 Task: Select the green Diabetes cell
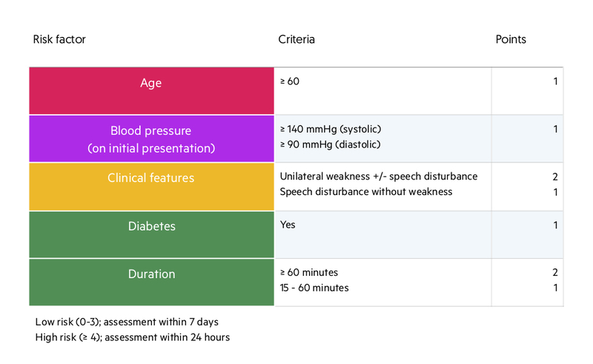pyautogui.click(x=152, y=234)
